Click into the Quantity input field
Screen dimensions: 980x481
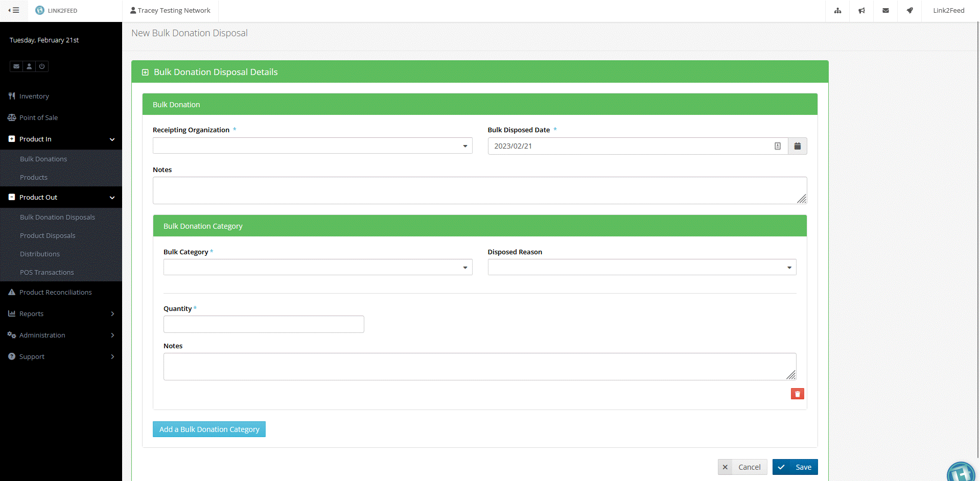tap(264, 324)
